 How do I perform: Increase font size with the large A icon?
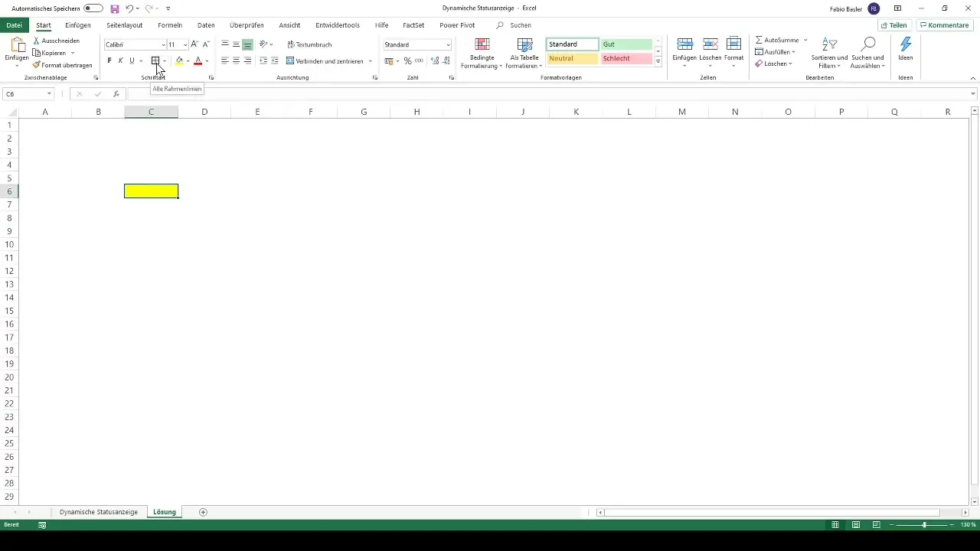tap(194, 44)
